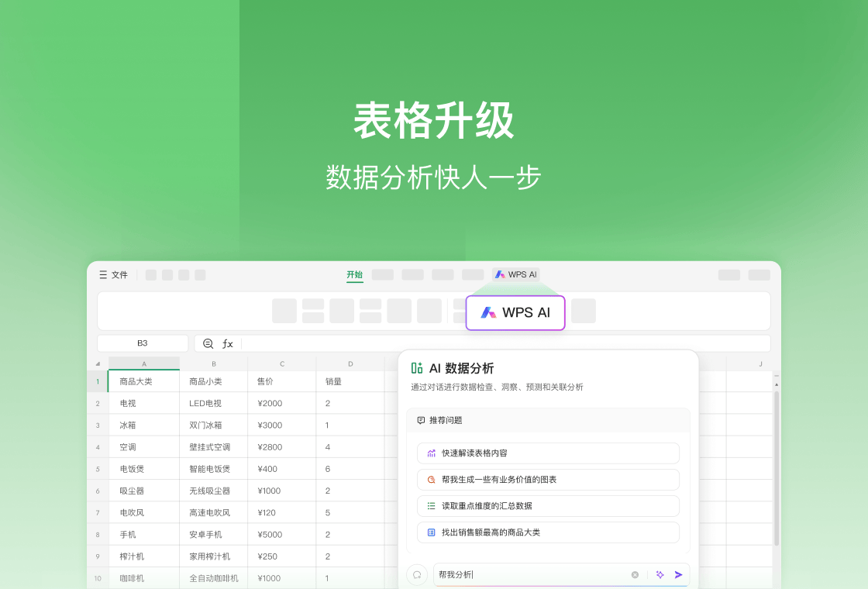Click the vertical scrollbar on the sheet

pos(777,465)
